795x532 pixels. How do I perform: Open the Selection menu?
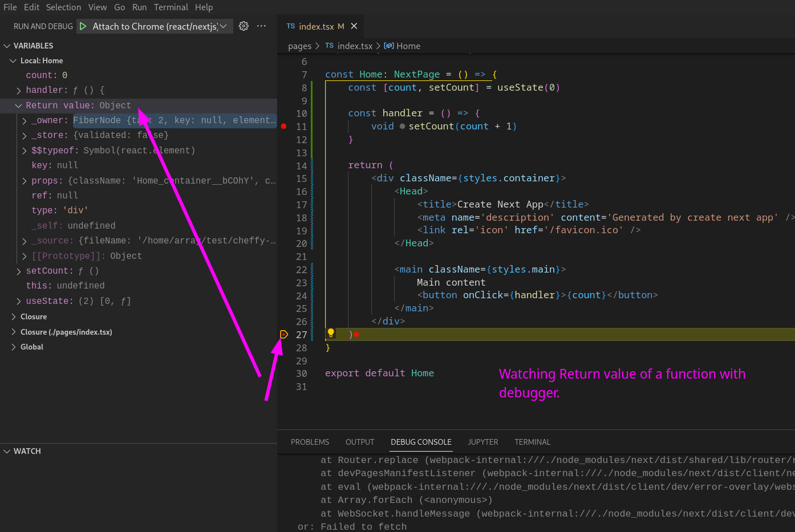point(63,7)
